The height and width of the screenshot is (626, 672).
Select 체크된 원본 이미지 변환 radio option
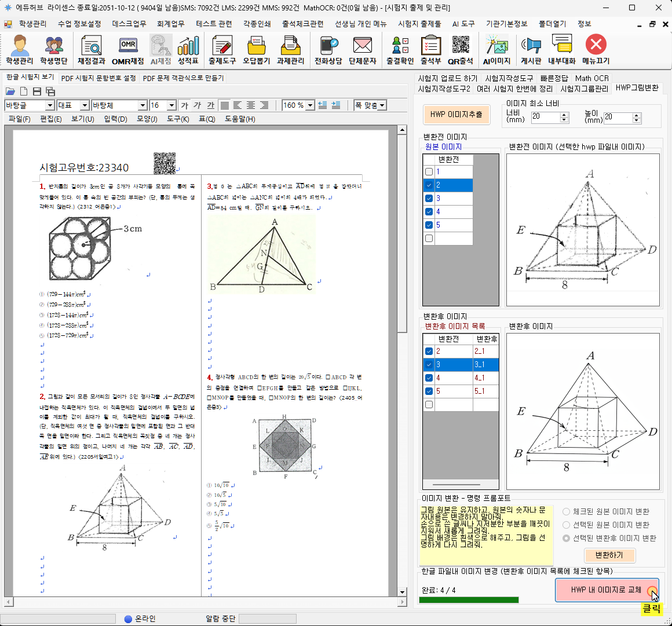pos(566,512)
